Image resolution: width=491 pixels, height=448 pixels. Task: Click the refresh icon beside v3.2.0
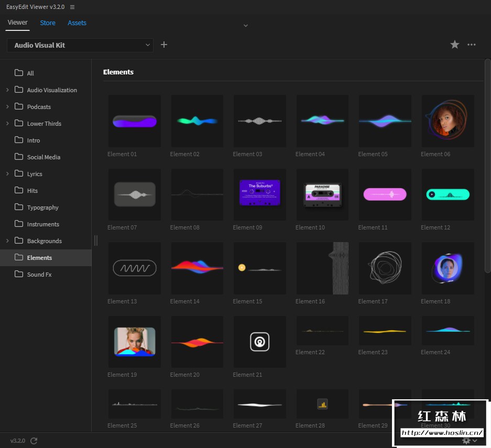coord(34,441)
